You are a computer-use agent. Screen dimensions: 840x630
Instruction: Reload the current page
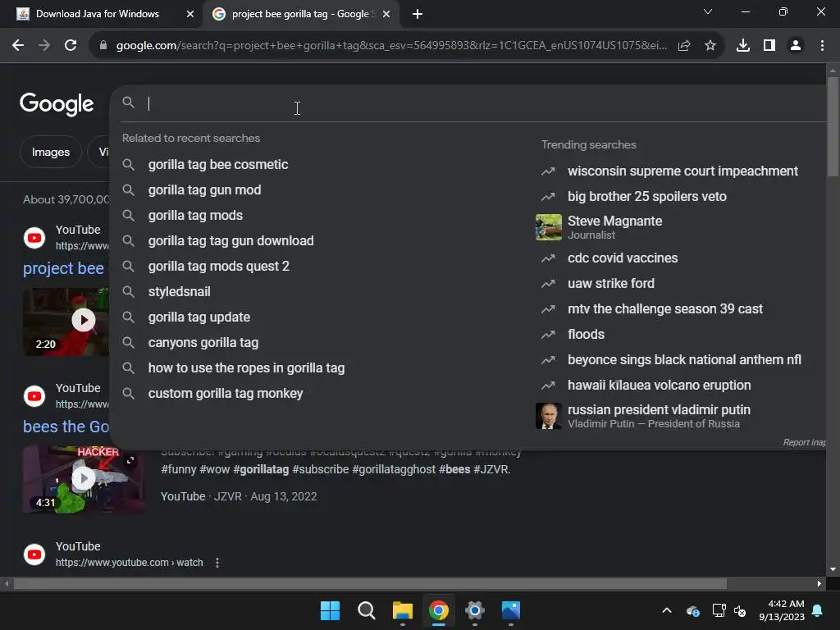(x=71, y=46)
